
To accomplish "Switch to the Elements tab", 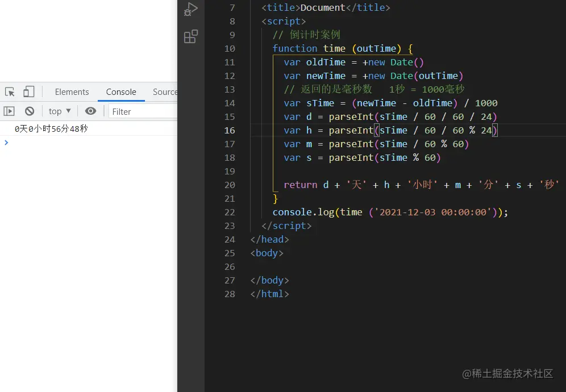I will [72, 92].
